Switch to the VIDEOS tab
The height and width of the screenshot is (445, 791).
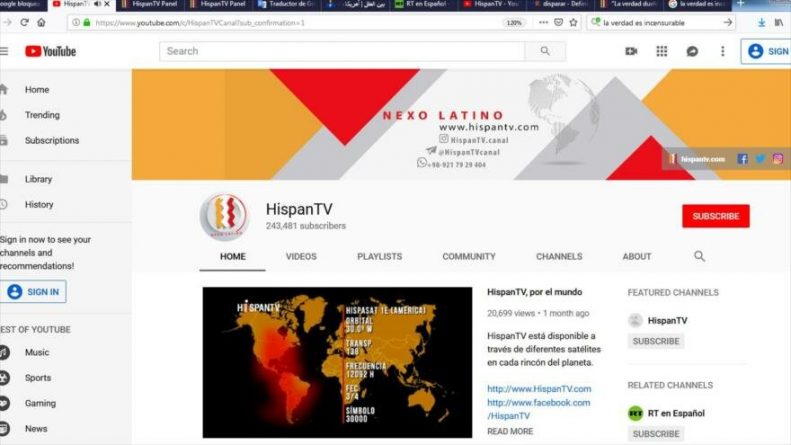pyautogui.click(x=301, y=257)
